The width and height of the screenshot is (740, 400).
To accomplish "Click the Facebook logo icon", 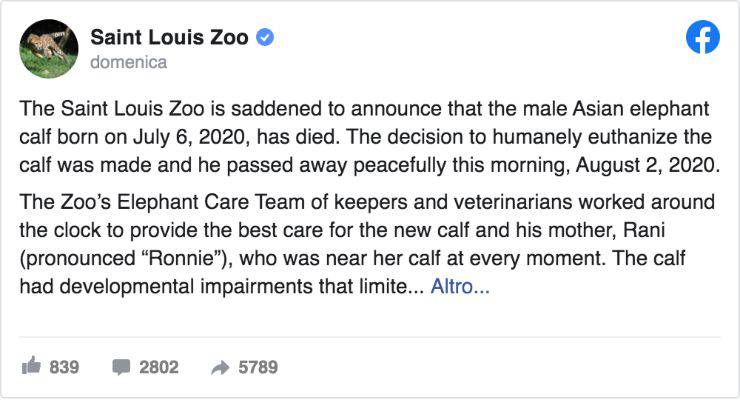I will (704, 38).
